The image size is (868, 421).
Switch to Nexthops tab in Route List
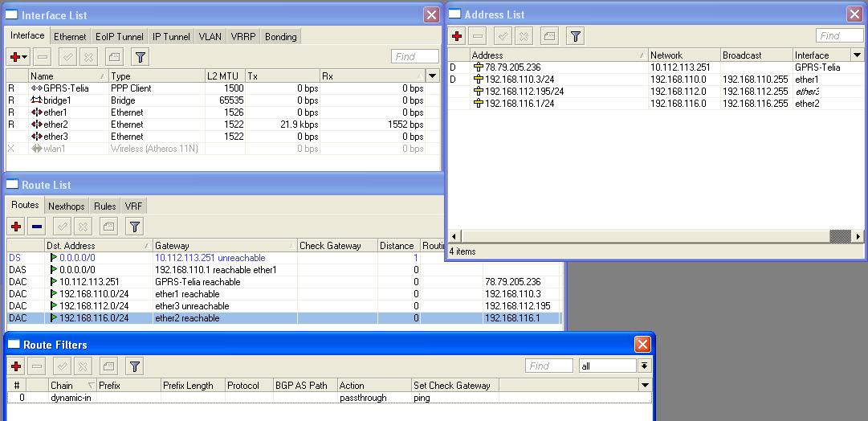click(x=67, y=206)
